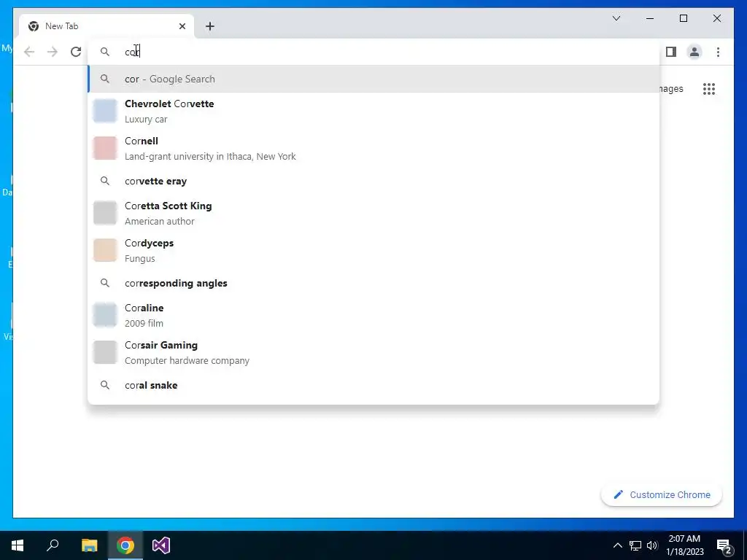Close the New Tab tab
This screenshot has height=560, width=747.
182,26
